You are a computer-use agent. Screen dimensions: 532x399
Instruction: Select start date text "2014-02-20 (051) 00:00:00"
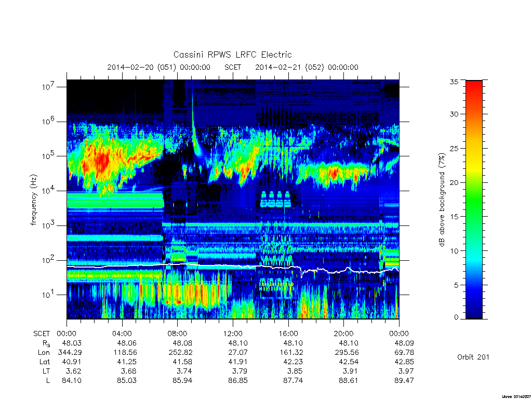coord(159,67)
